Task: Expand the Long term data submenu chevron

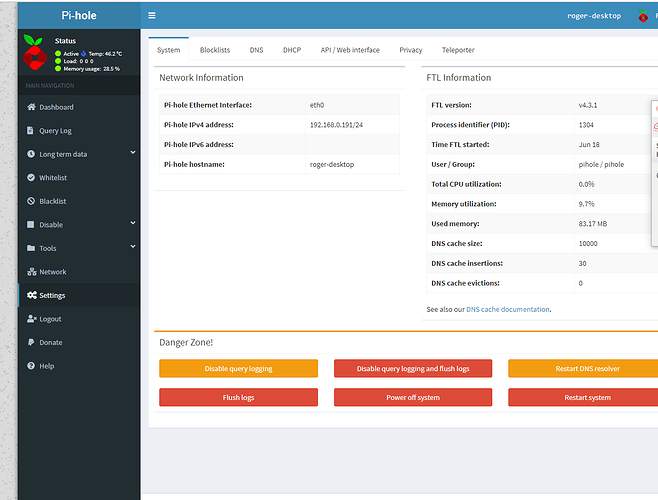Action: click(x=133, y=152)
